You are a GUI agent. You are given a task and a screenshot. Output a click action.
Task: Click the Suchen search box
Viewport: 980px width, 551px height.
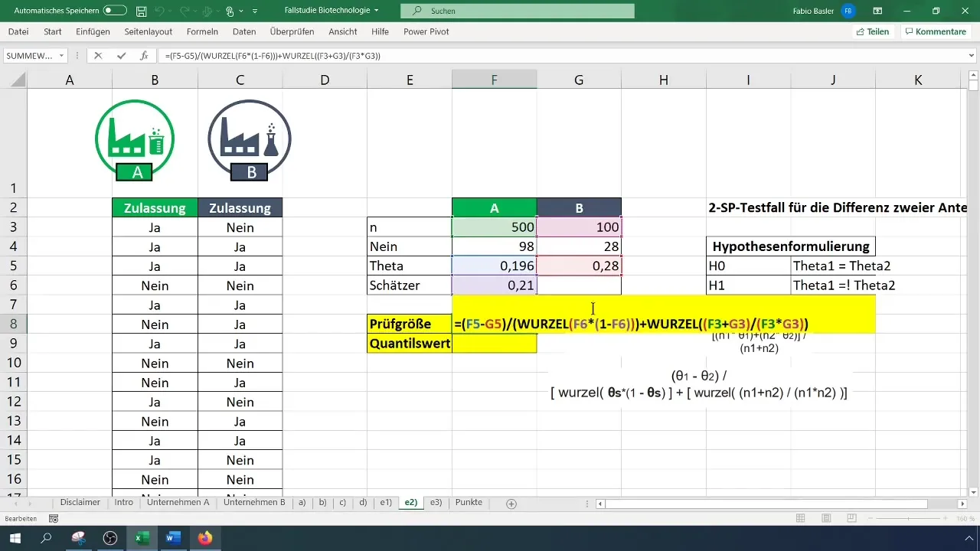[x=518, y=11]
